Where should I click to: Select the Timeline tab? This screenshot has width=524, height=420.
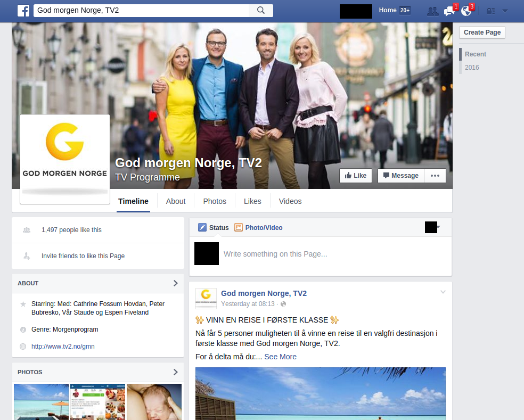click(x=133, y=201)
